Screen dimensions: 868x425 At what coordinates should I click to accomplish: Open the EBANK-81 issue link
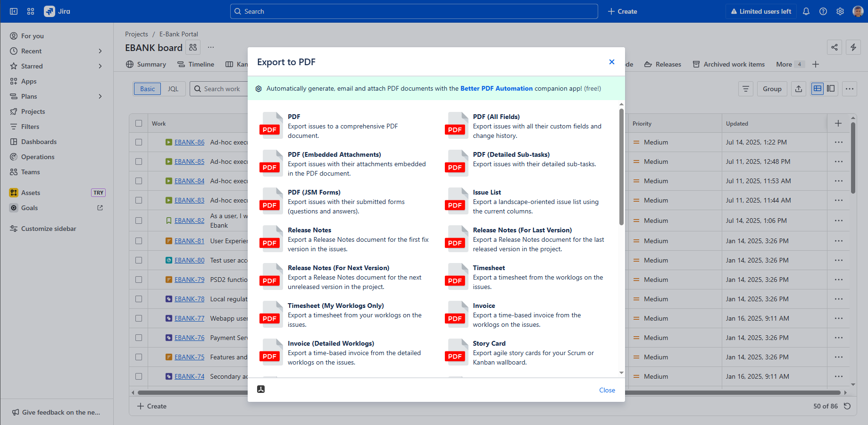(190, 241)
